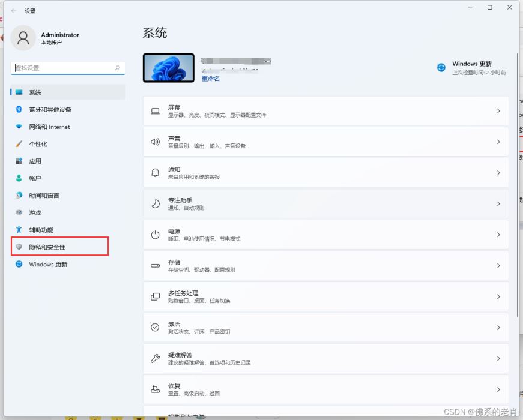523x420 pixels.
Task: Open the 恢复 row chevron
Action: click(x=498, y=389)
